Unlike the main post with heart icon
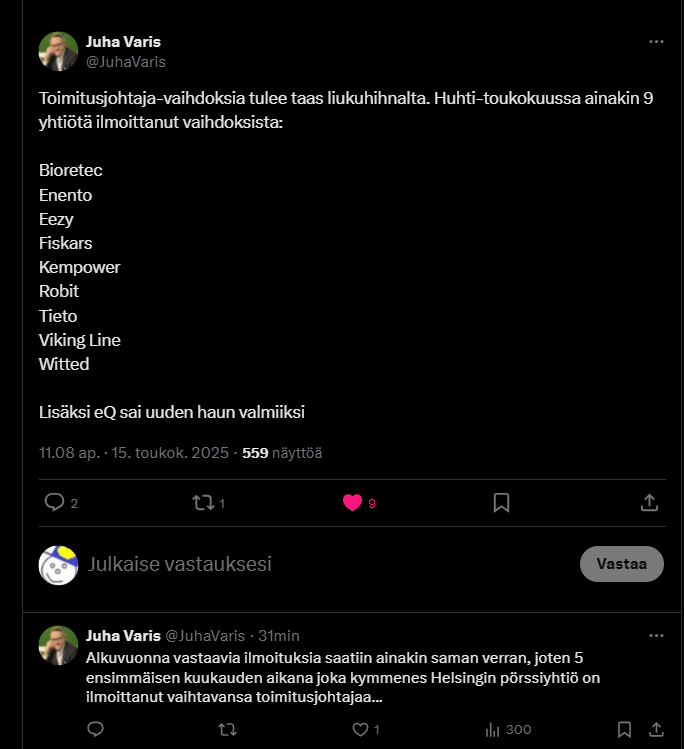Viewport: 684px width, 749px height. pyautogui.click(x=352, y=503)
